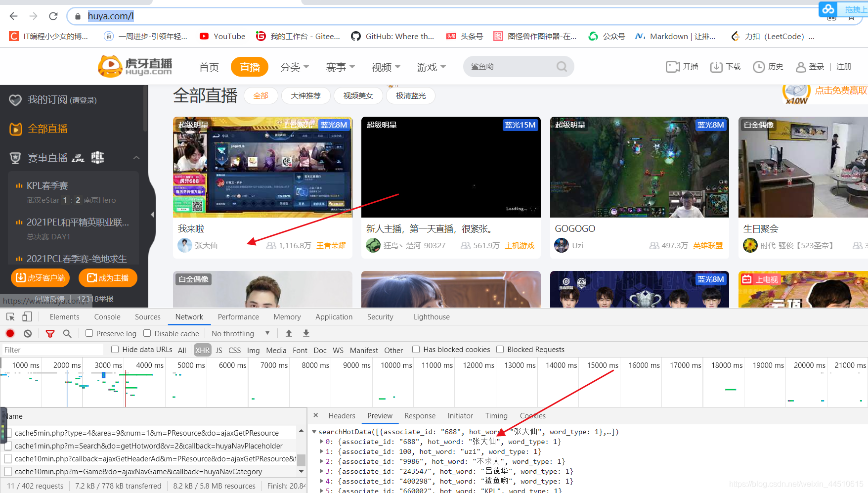Switch to the Sources tab
This screenshot has width=868, height=493.
[148, 317]
